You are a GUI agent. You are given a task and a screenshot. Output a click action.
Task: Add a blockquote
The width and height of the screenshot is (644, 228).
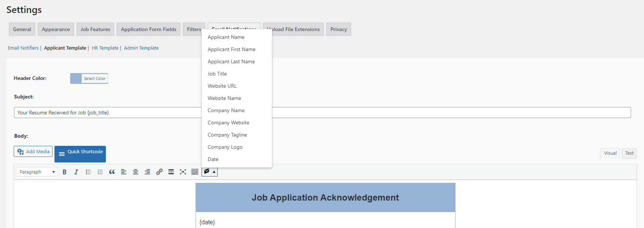pos(112,172)
